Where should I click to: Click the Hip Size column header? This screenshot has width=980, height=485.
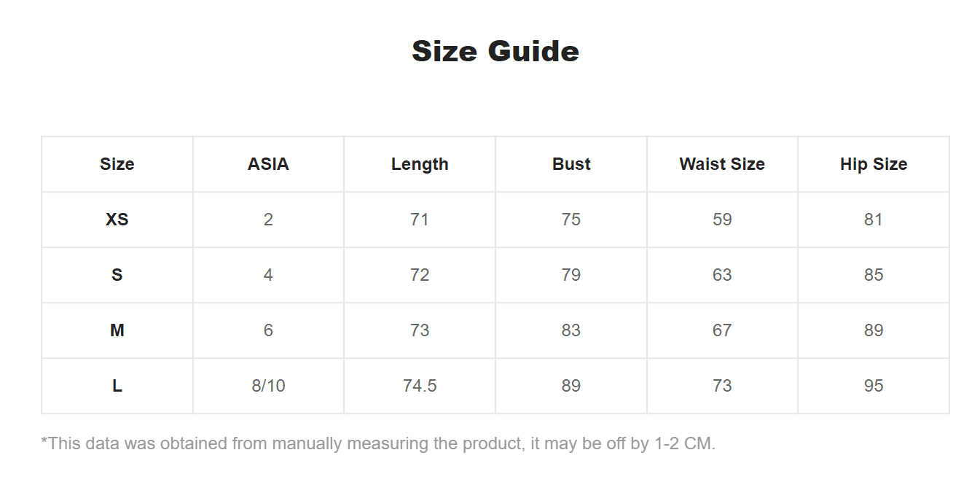[x=874, y=164]
